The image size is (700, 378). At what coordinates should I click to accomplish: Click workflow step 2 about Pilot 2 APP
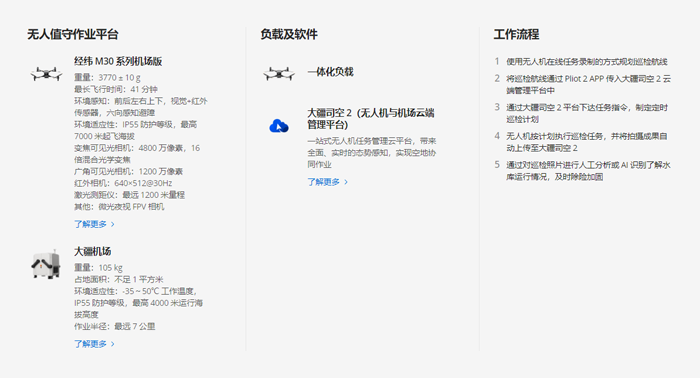point(583,84)
